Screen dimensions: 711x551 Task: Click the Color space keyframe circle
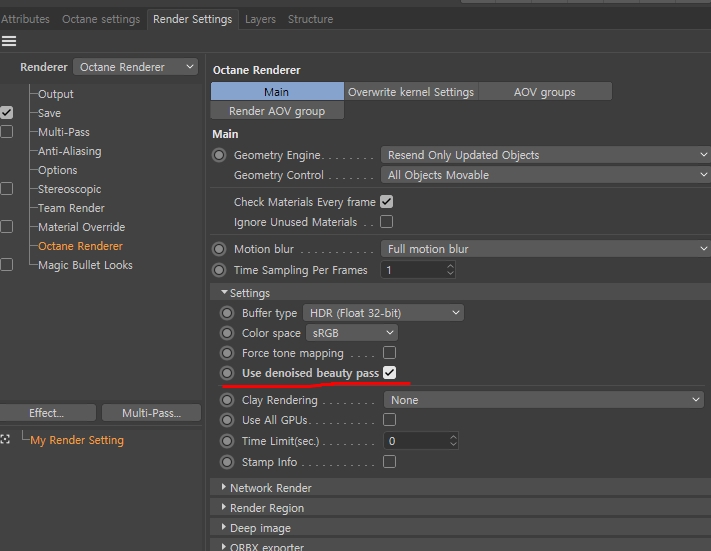point(227,333)
